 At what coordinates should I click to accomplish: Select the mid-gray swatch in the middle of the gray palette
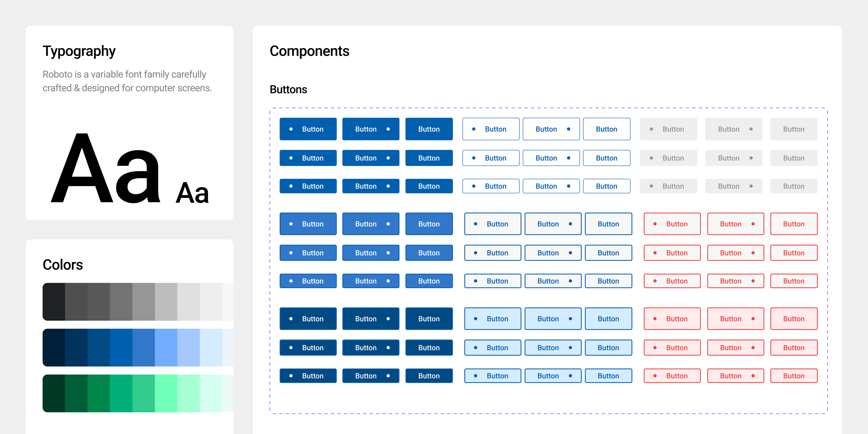[x=144, y=302]
